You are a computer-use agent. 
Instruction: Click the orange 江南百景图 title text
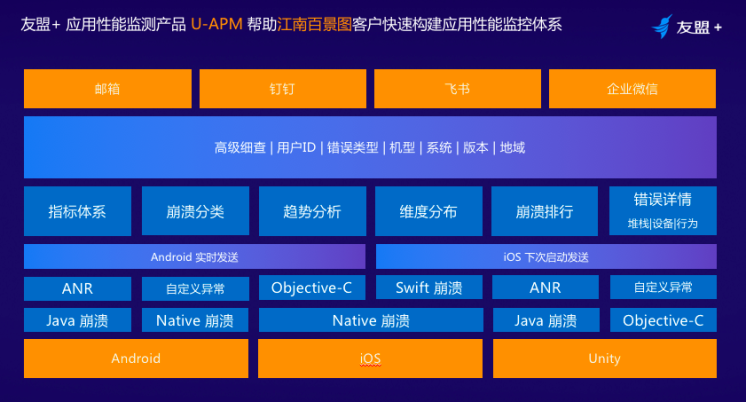coord(314,24)
